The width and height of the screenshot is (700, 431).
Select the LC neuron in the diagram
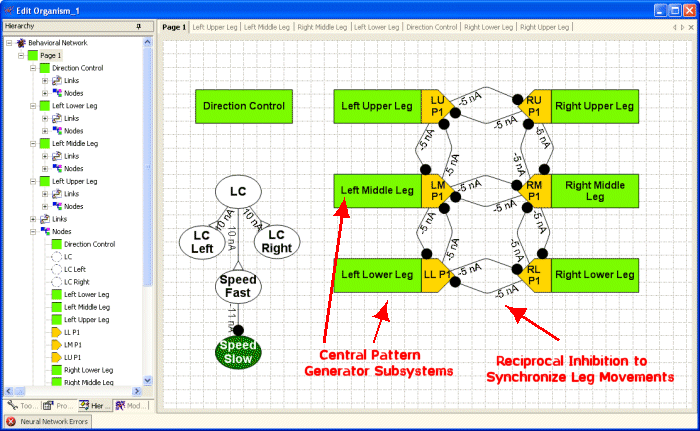click(238, 191)
